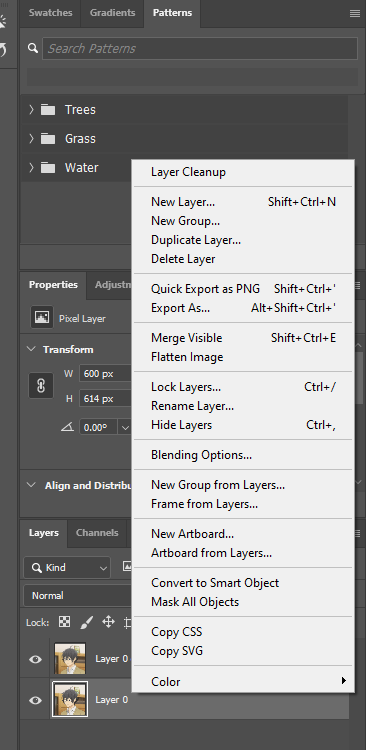Hide the selected bottom Layer 0 eye icon
This screenshot has height=750, width=366.
coord(35,700)
